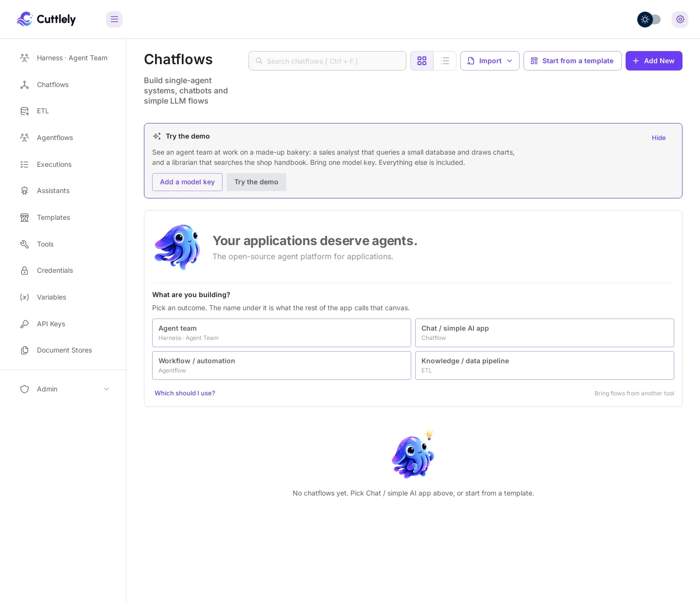
Task: Click Add a model key
Action: point(187,182)
